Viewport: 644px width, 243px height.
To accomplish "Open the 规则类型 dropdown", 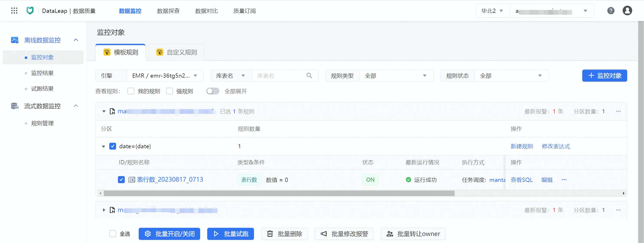I will click(x=396, y=76).
